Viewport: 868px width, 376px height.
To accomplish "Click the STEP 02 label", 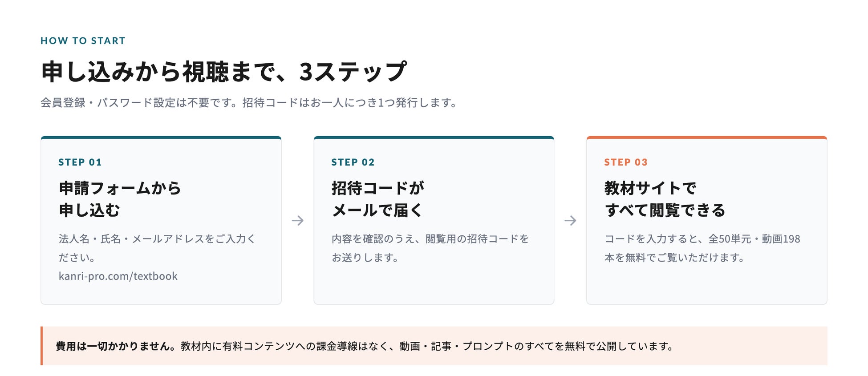I will pyautogui.click(x=353, y=162).
